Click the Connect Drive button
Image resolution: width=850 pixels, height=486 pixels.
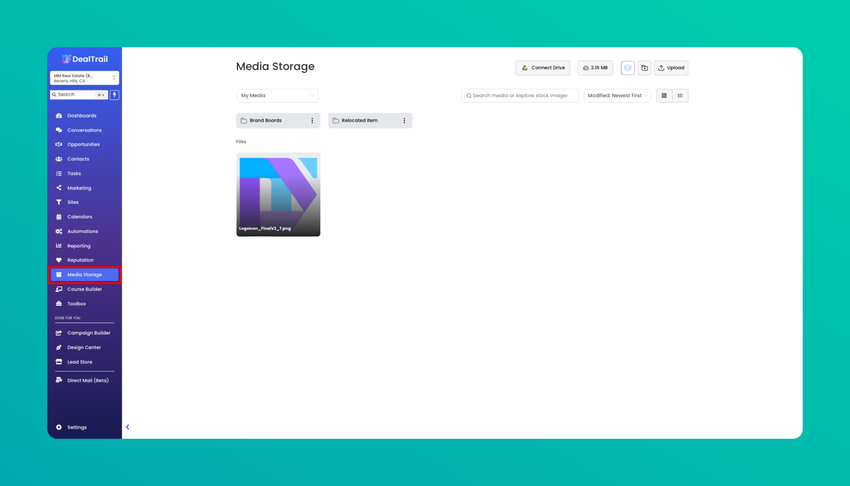pyautogui.click(x=543, y=68)
